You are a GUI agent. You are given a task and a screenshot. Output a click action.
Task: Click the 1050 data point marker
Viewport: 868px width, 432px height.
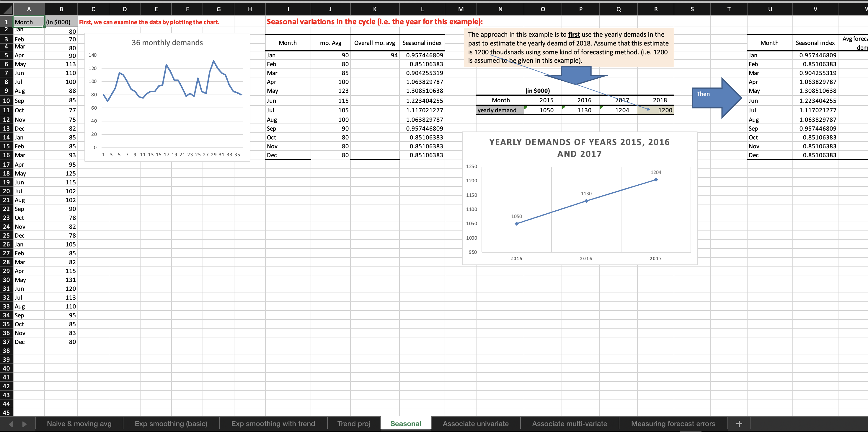click(x=517, y=224)
